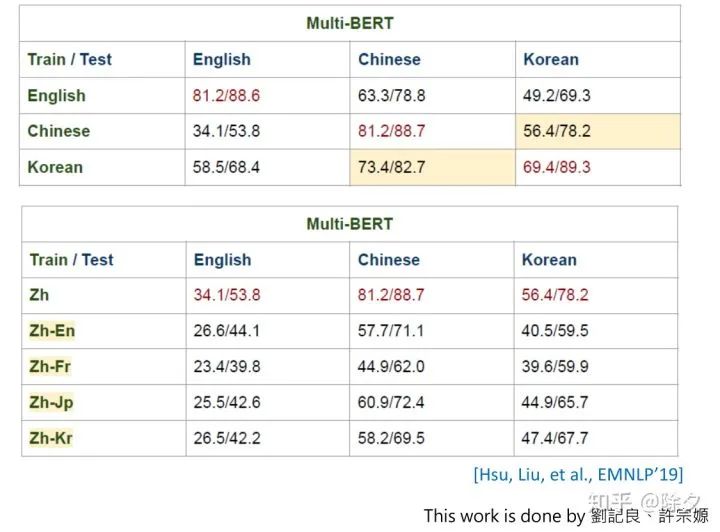This screenshot has height=532, width=720.
Task: Click the red 81.2/88.6 English cell
Action: click(x=226, y=96)
